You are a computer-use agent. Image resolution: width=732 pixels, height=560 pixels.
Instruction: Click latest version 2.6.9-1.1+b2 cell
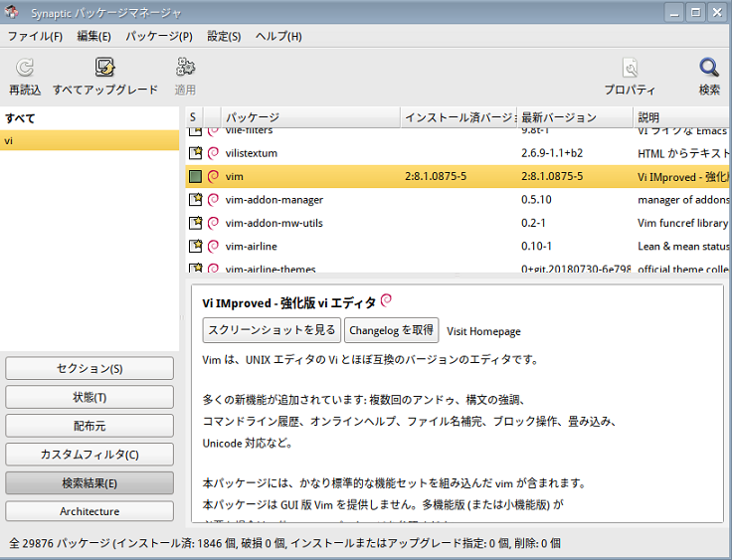(x=552, y=153)
